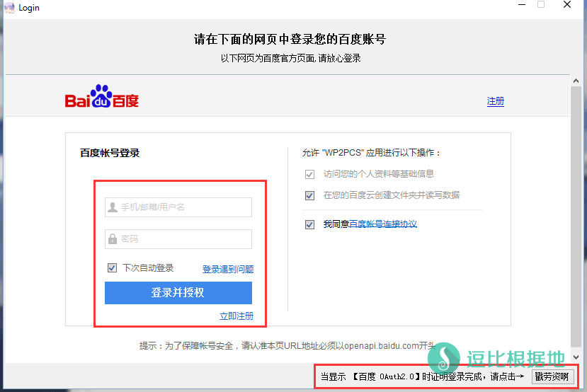This screenshot has height=392, width=587.
Task: Click the 当显示【百度 OAuth2.0】 instruction text
Action: [x=422, y=376]
